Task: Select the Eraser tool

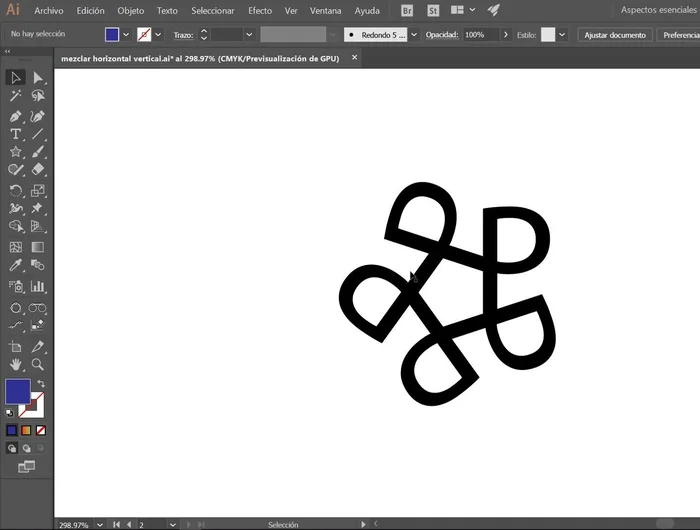Action: [38, 170]
